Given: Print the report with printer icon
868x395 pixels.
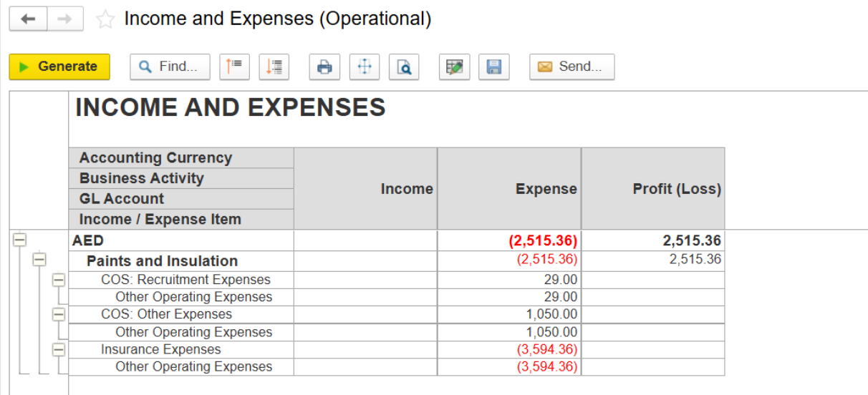Looking at the screenshot, I should (x=324, y=67).
